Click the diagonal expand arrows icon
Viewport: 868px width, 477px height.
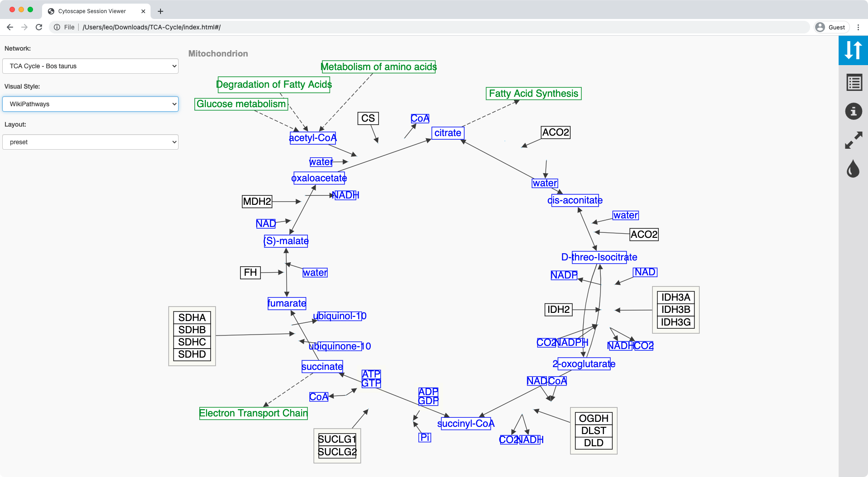pos(854,140)
